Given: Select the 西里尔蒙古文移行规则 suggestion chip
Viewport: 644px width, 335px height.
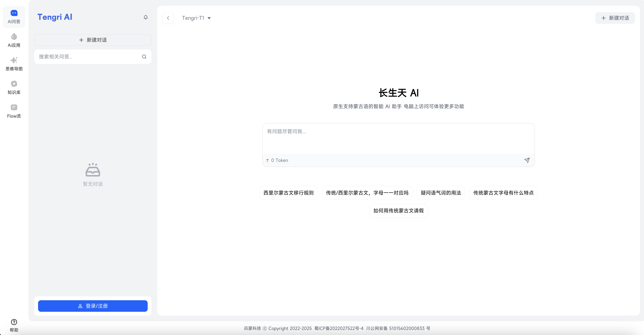Looking at the screenshot, I should [x=288, y=193].
